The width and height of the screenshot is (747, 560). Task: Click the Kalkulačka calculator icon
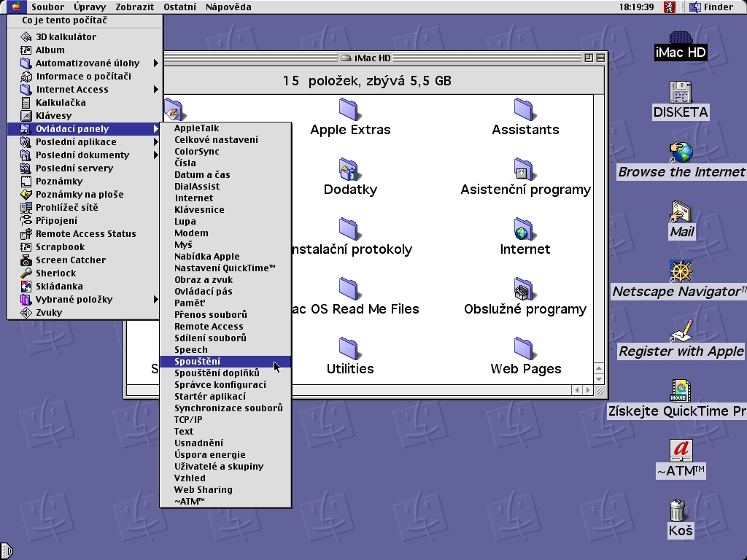coord(26,102)
